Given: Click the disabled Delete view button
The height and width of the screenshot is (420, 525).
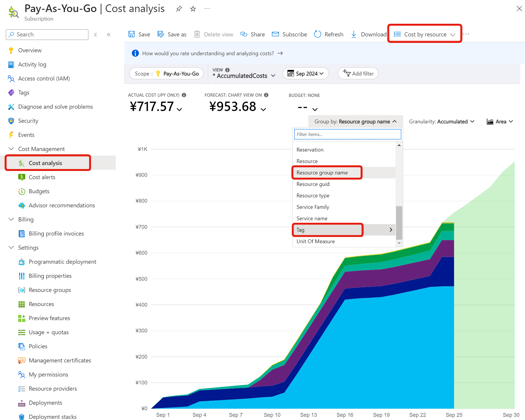Looking at the screenshot, I should pos(214,34).
